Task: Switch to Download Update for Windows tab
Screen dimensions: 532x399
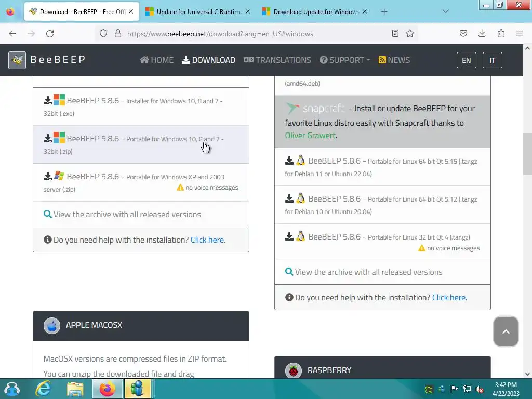Action: pos(315,12)
